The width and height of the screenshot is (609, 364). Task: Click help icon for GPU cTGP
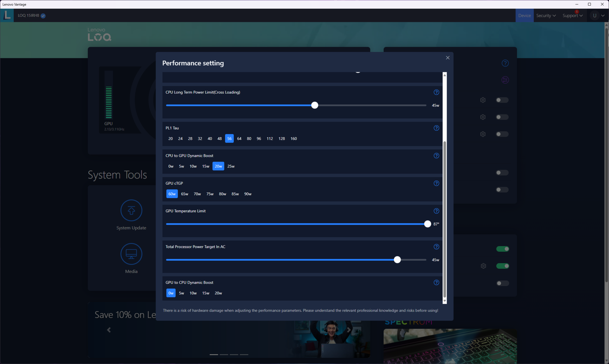tap(436, 183)
